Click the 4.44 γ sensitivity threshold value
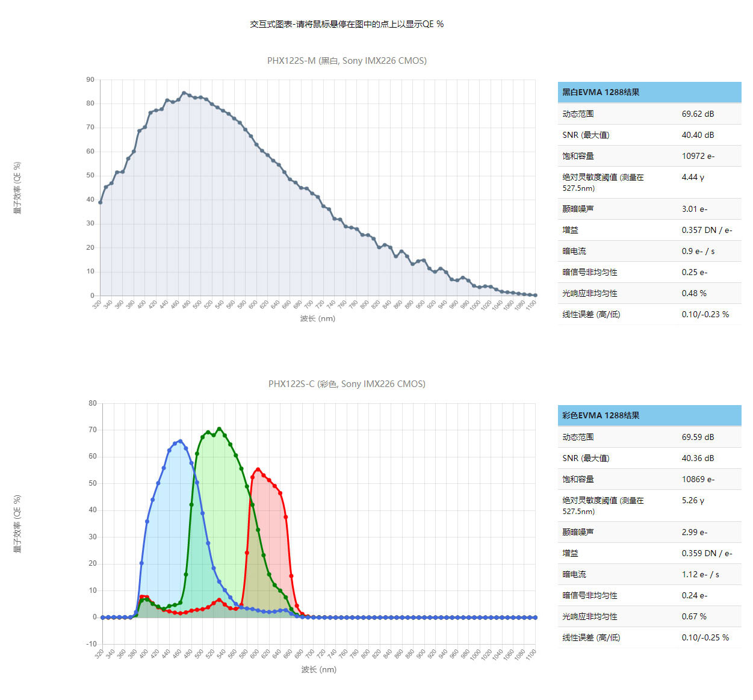This screenshot has height=700, width=753. tap(693, 177)
